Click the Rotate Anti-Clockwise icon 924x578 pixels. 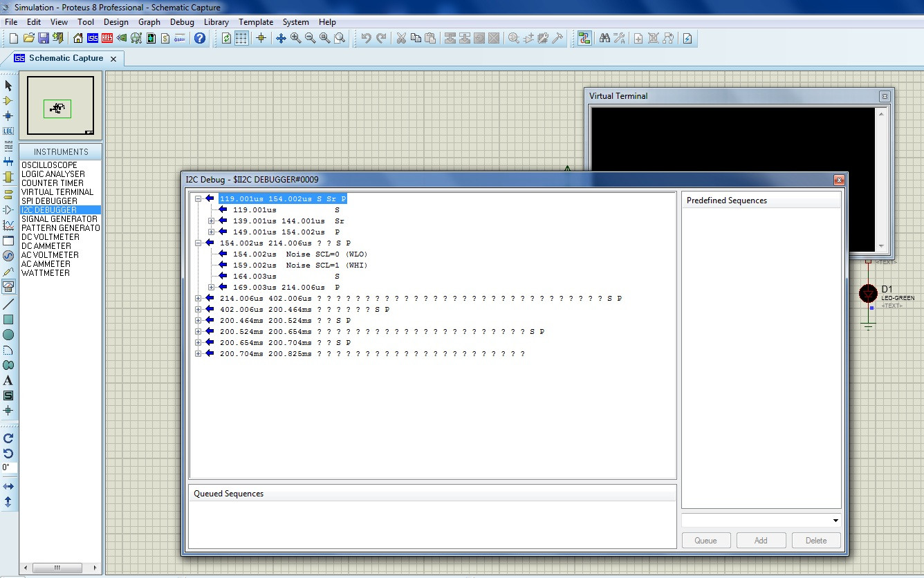click(8, 454)
